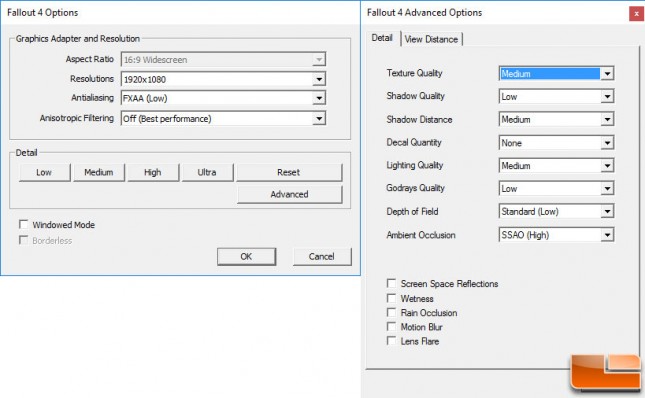
Task: Switch to the View Distance tab
Action: coord(432,39)
